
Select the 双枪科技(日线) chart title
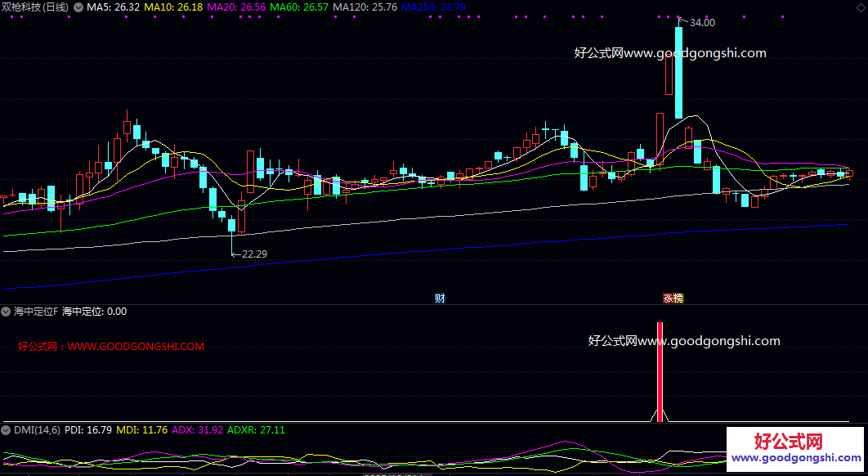pos(36,7)
